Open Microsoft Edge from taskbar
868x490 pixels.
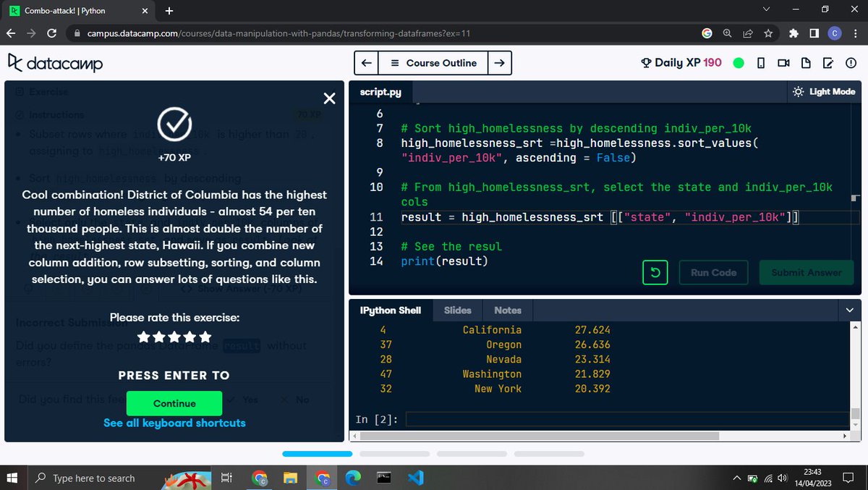tap(353, 478)
